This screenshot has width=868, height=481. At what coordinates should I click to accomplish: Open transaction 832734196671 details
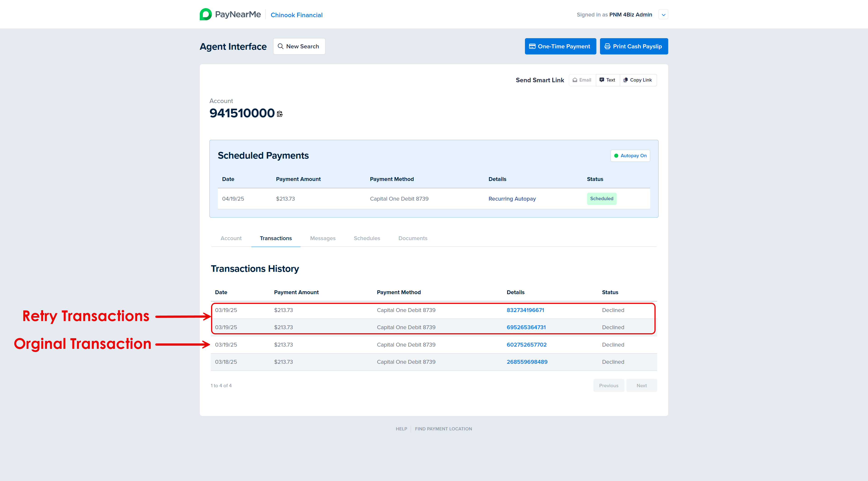(x=525, y=310)
